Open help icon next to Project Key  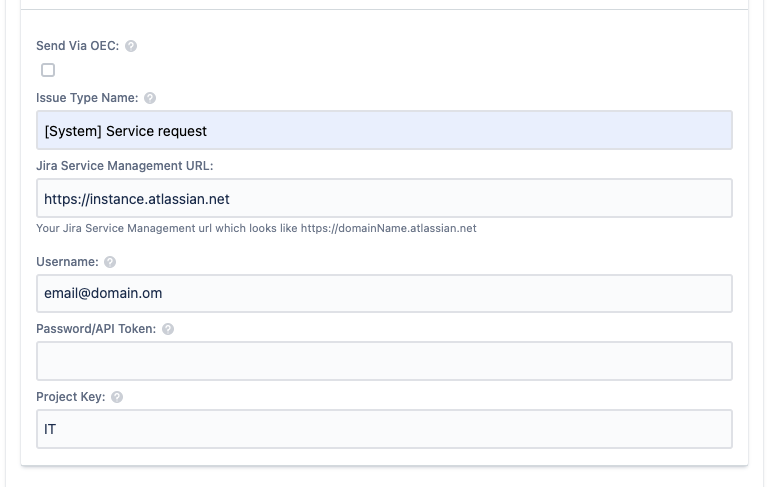[117, 397]
